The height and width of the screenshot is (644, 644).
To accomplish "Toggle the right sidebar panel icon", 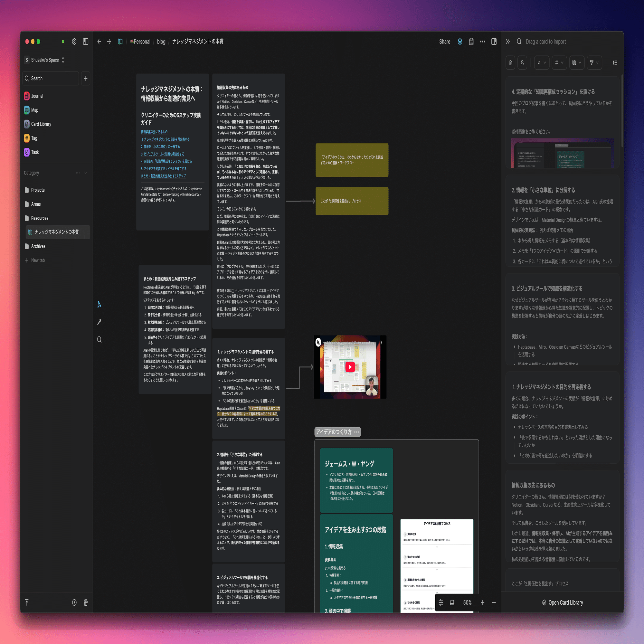I will click(494, 42).
